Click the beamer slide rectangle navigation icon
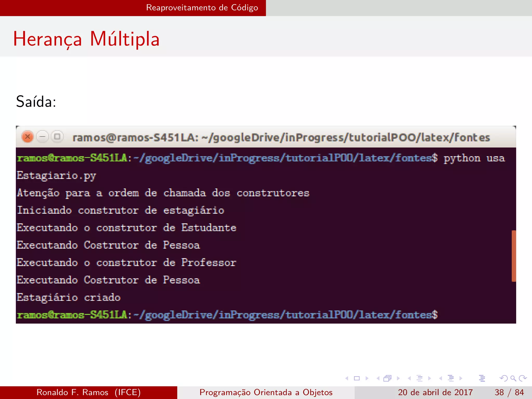This screenshot has height=399, width=532. point(357,378)
